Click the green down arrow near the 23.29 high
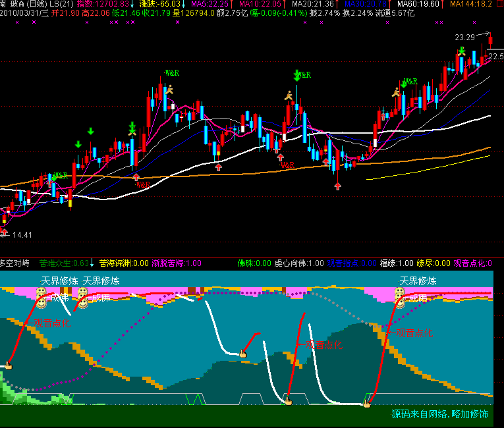This screenshot has width=504, height=428. click(462, 51)
